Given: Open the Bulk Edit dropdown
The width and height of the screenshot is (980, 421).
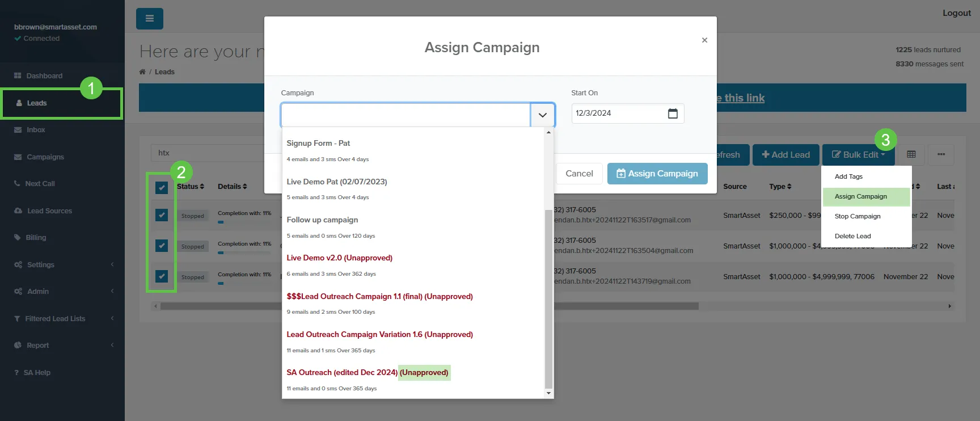Looking at the screenshot, I should (858, 155).
